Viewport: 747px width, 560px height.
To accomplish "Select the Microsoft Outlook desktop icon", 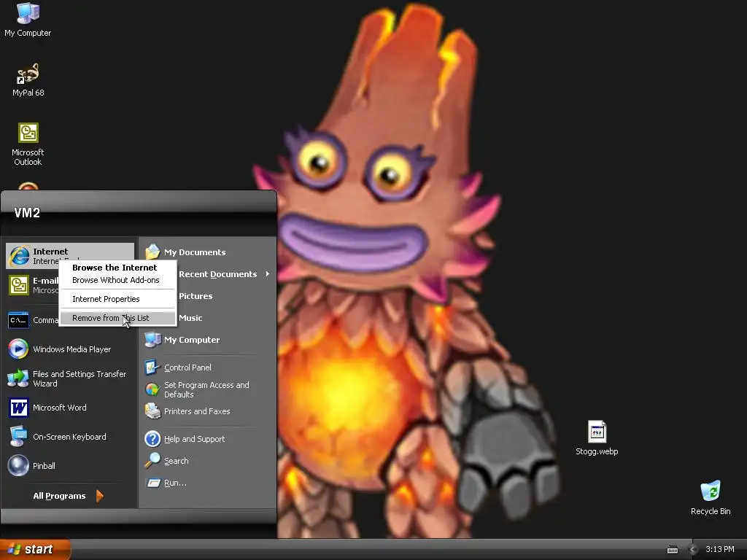I will tap(28, 144).
